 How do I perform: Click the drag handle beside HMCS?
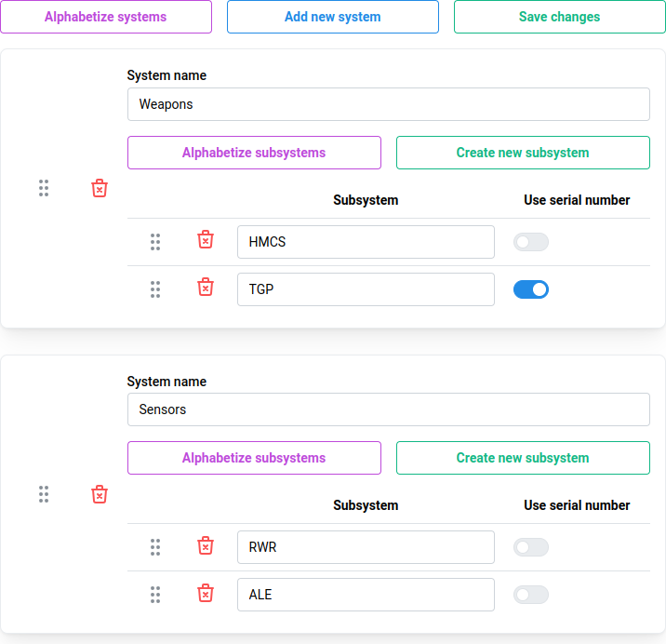(155, 242)
